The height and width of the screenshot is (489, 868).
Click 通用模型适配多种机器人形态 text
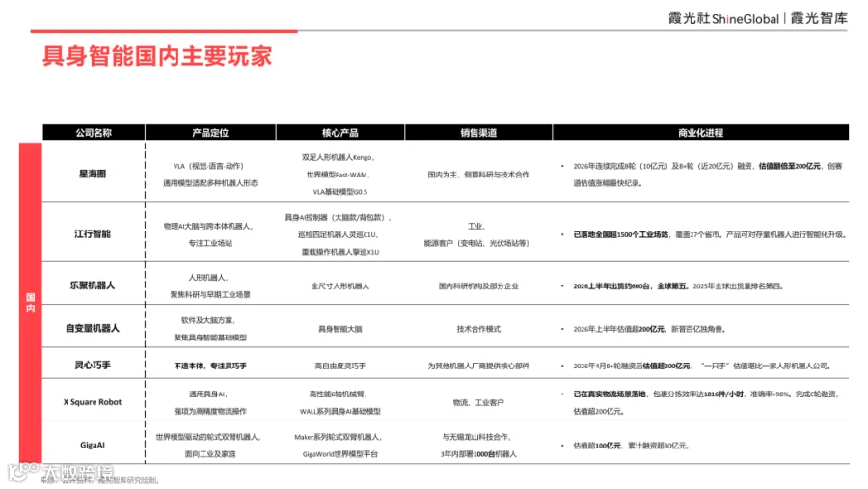point(210,183)
